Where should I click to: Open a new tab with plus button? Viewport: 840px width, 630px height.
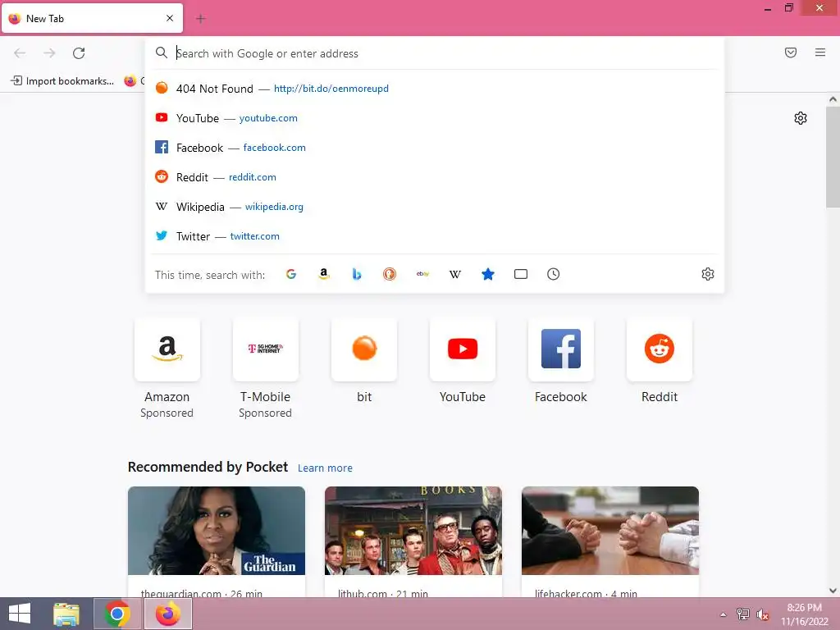pyautogui.click(x=201, y=19)
